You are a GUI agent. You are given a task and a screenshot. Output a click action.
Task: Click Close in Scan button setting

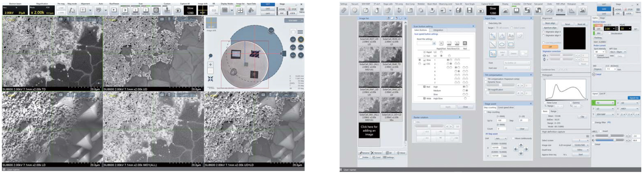[x=465, y=107]
